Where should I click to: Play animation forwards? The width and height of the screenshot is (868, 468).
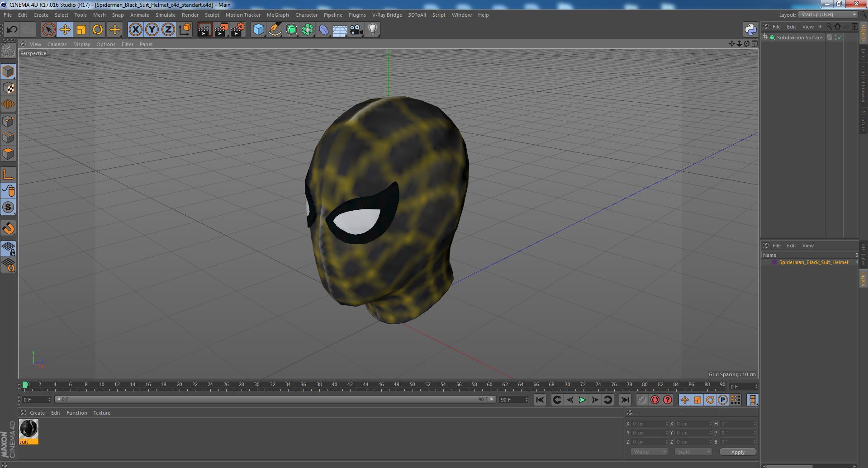click(582, 400)
